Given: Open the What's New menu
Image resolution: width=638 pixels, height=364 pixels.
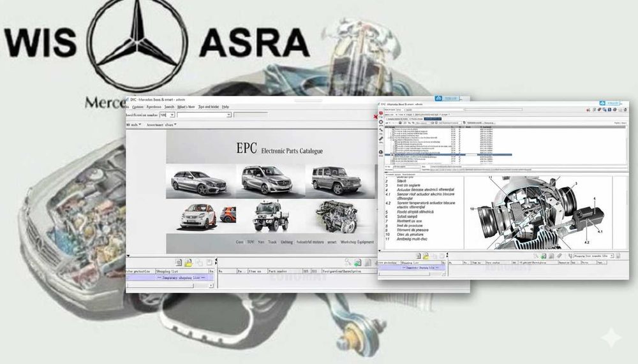Looking at the screenshot, I should tap(186, 107).
